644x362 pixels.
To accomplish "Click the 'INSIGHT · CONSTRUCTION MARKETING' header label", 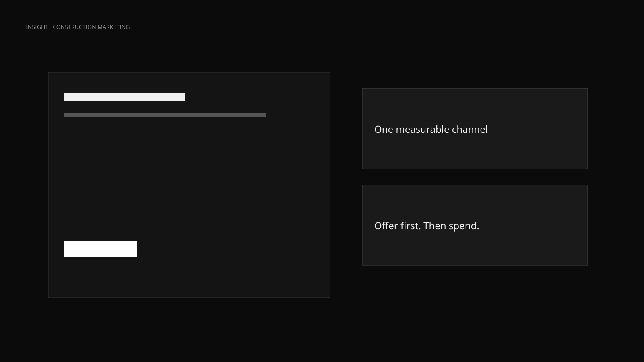I will [x=78, y=27].
